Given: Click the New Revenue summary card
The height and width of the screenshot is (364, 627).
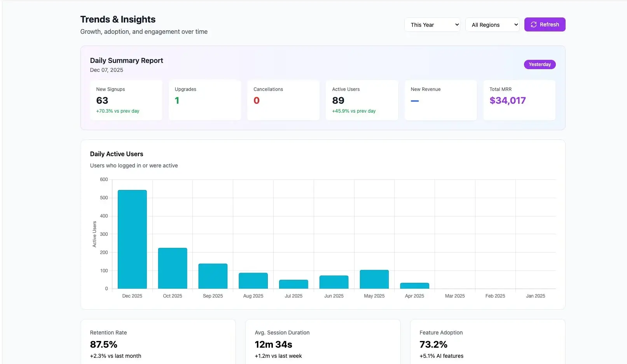Looking at the screenshot, I should pos(440,100).
